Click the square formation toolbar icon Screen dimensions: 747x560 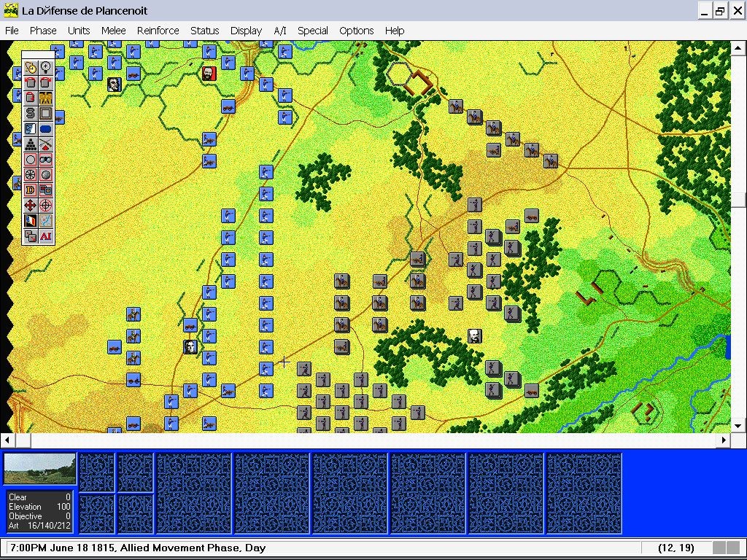pyautogui.click(x=46, y=113)
